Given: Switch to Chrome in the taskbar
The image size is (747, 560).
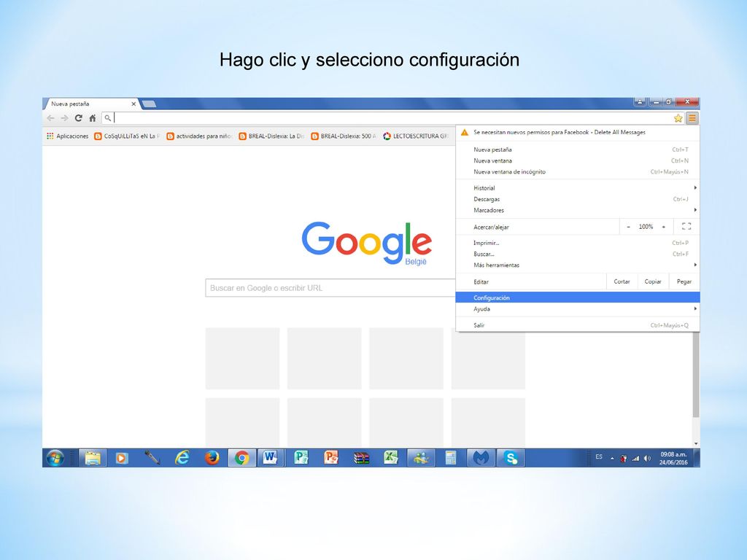Looking at the screenshot, I should [x=241, y=458].
